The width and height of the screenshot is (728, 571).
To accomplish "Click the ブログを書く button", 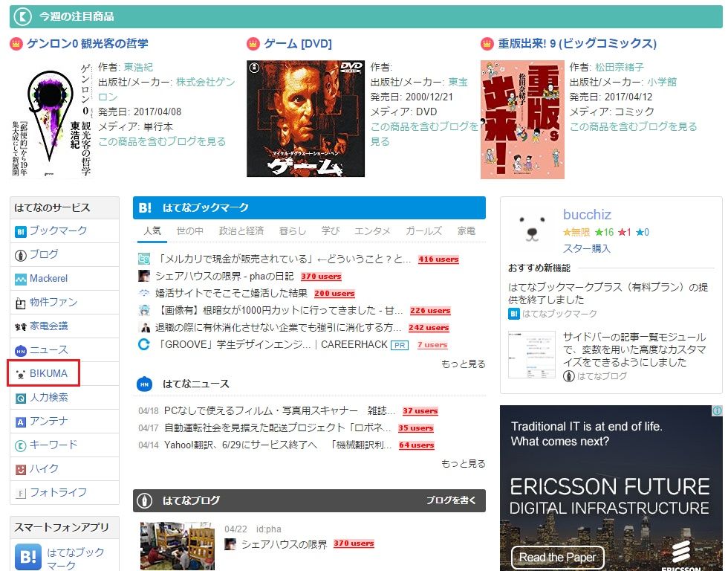I will [x=451, y=500].
